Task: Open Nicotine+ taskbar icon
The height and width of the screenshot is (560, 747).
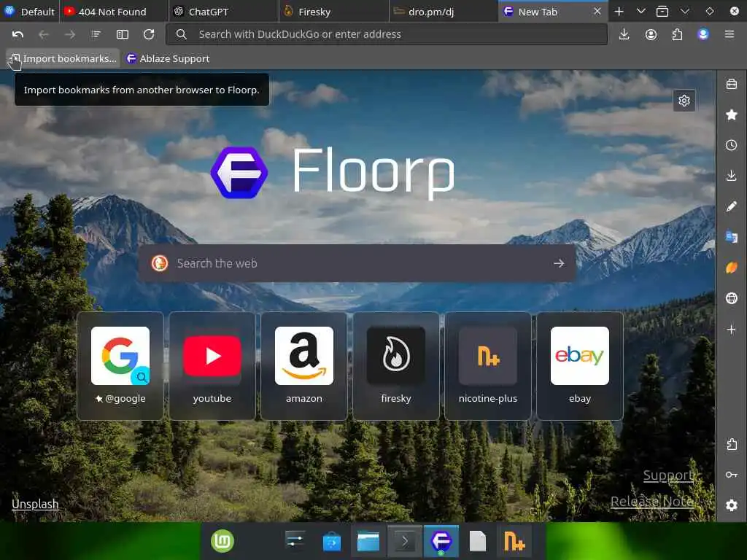Action: (514, 542)
